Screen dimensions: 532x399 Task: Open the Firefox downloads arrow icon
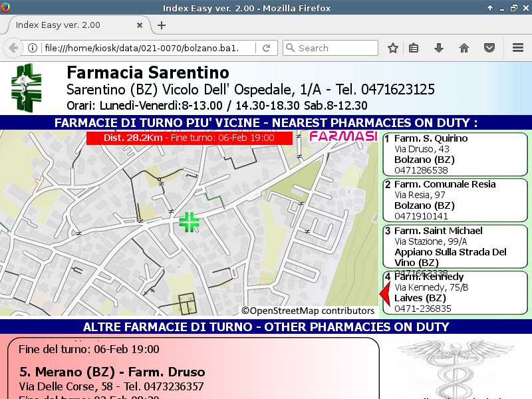(438, 48)
